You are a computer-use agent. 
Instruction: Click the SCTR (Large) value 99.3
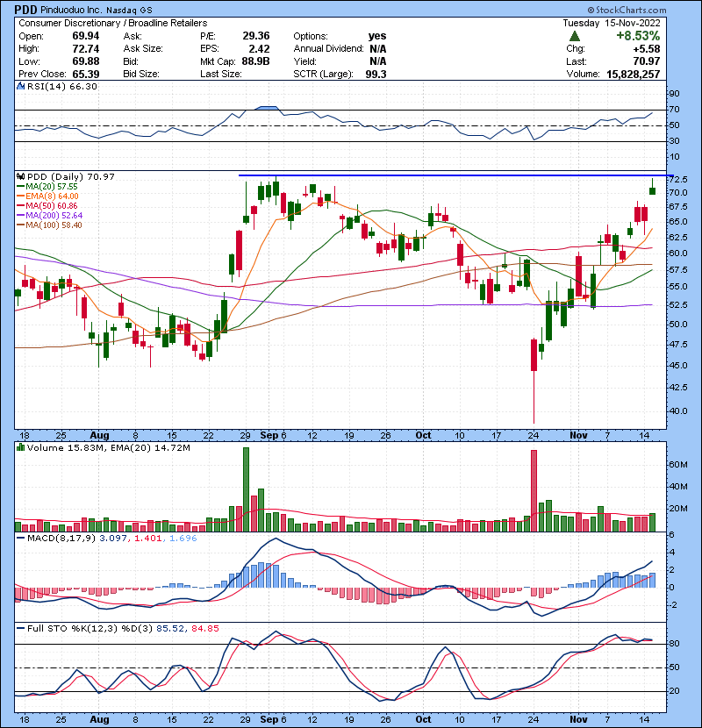[x=376, y=74]
